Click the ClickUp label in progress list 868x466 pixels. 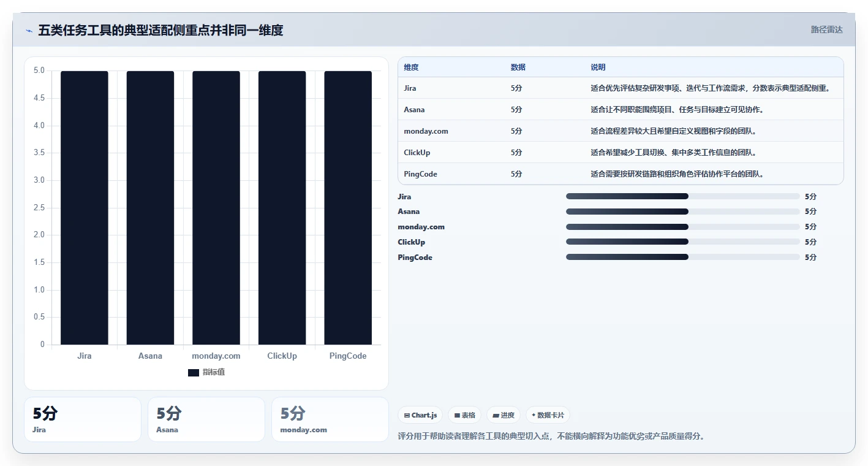(411, 242)
